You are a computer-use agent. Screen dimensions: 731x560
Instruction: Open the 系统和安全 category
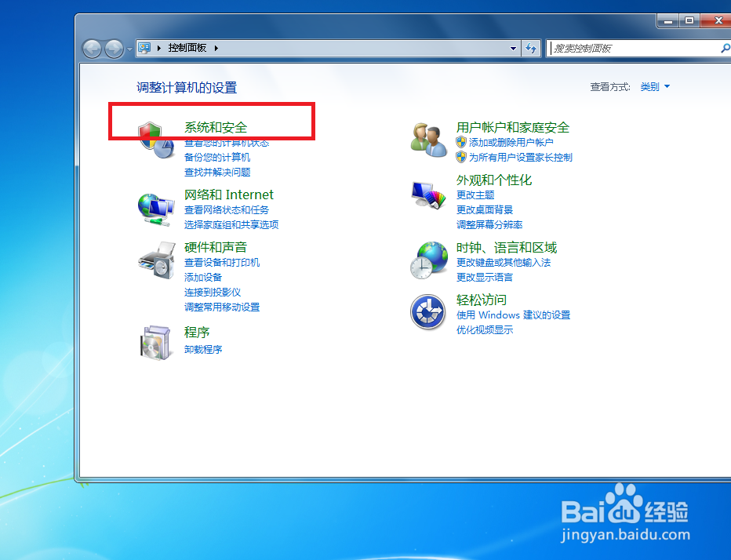point(216,127)
